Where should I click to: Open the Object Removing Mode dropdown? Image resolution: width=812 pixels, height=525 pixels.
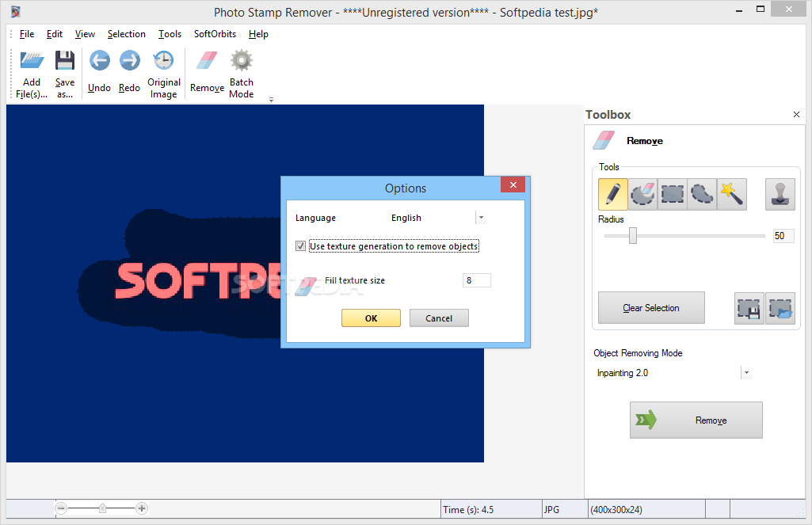pyautogui.click(x=746, y=373)
